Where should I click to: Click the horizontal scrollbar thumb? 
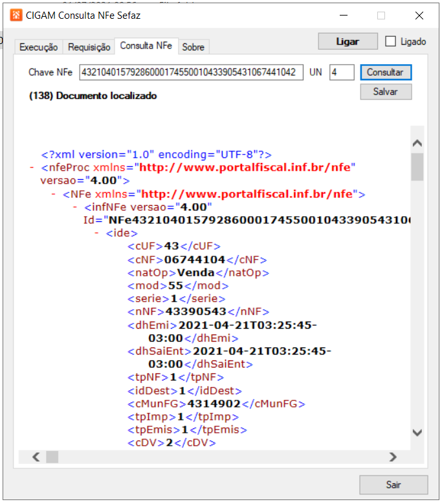click(x=52, y=457)
